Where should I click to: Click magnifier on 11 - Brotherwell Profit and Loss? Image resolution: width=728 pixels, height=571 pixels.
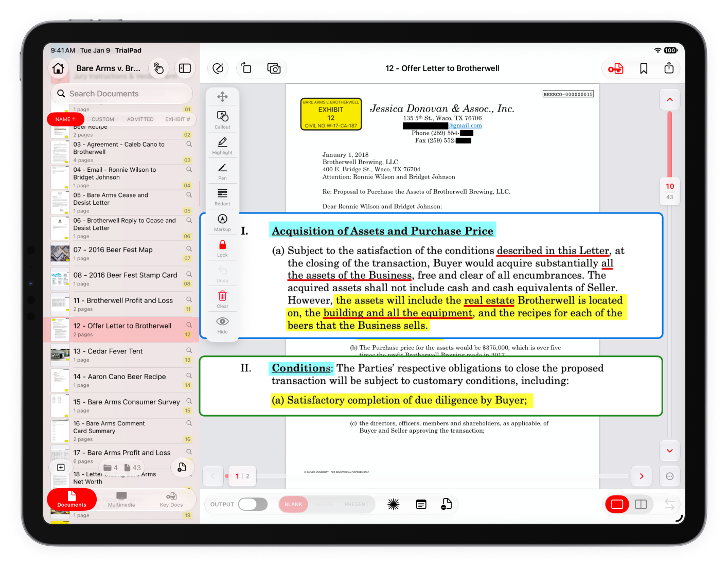(x=189, y=299)
